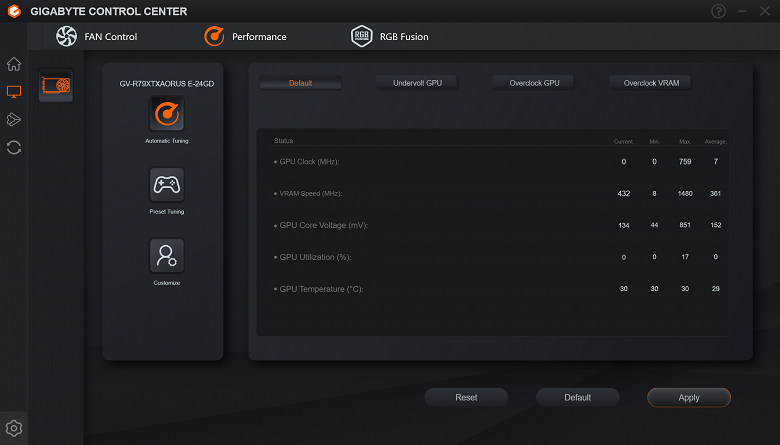
Task: Click VRAM Speed max value 1480
Action: point(685,193)
